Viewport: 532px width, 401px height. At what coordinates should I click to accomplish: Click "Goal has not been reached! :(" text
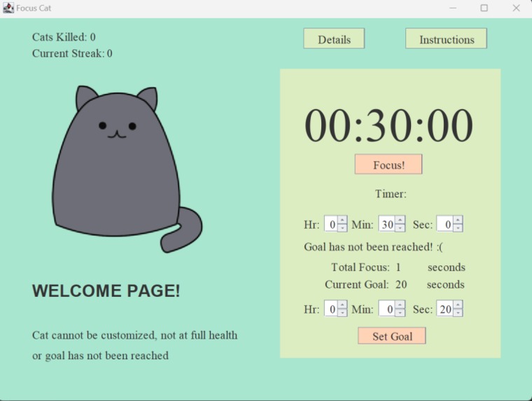pyautogui.click(x=373, y=247)
